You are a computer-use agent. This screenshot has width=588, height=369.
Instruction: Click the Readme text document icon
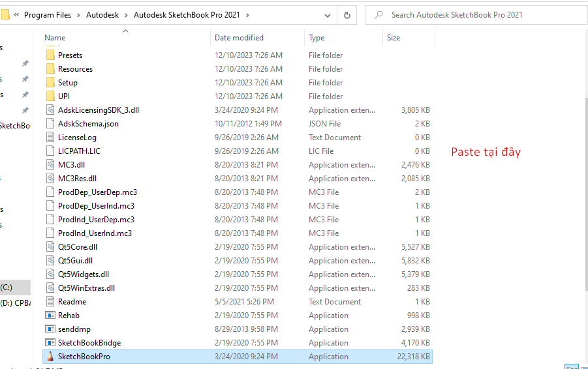click(50, 302)
